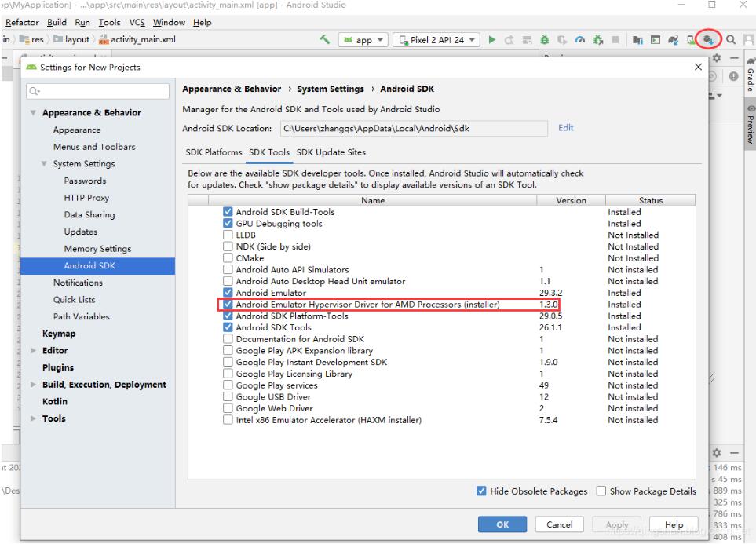Open the app run configuration dropdown

click(364, 39)
